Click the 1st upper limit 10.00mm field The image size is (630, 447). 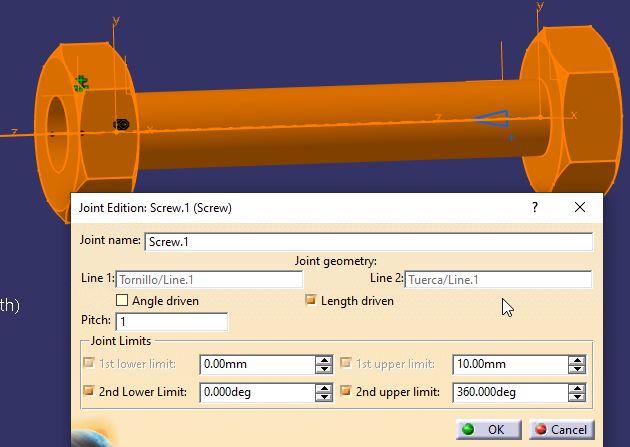click(x=511, y=364)
